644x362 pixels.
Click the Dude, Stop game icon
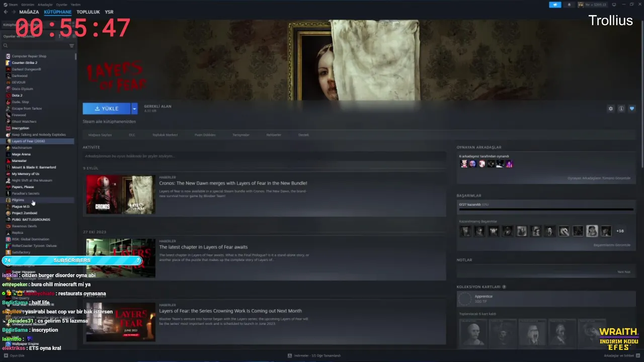[x=8, y=102]
